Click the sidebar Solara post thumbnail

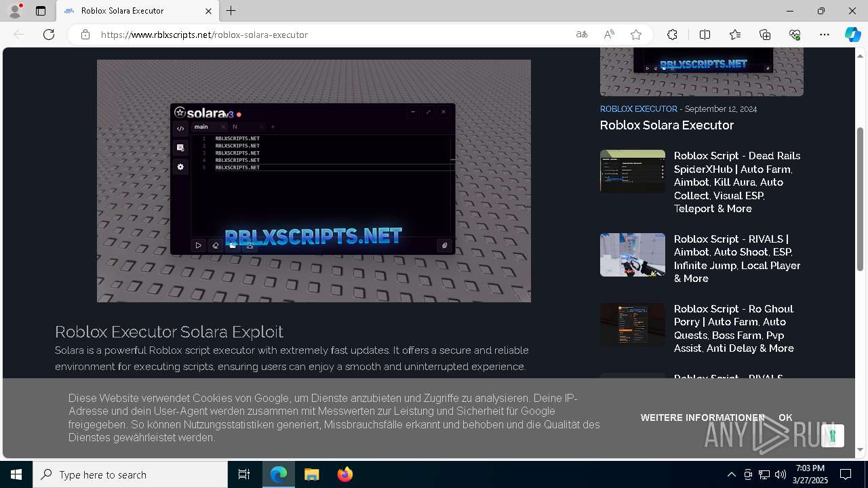[702, 71]
